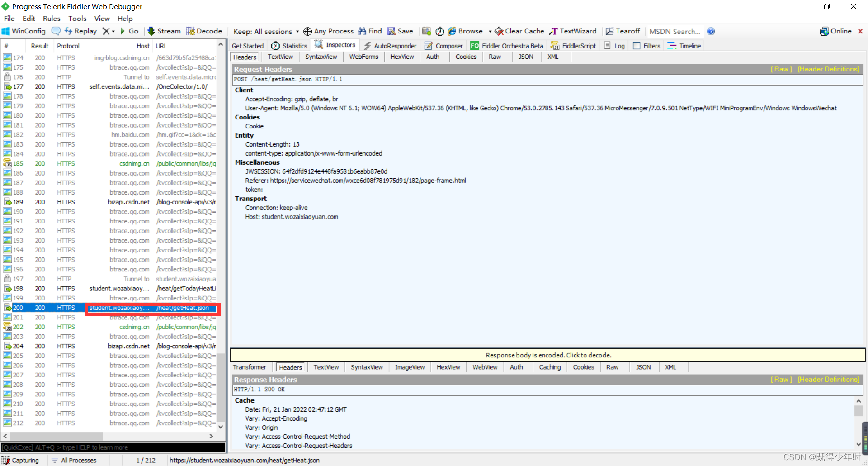The height and width of the screenshot is (466, 868).
Task: Select the response Caching tab
Action: (550, 367)
